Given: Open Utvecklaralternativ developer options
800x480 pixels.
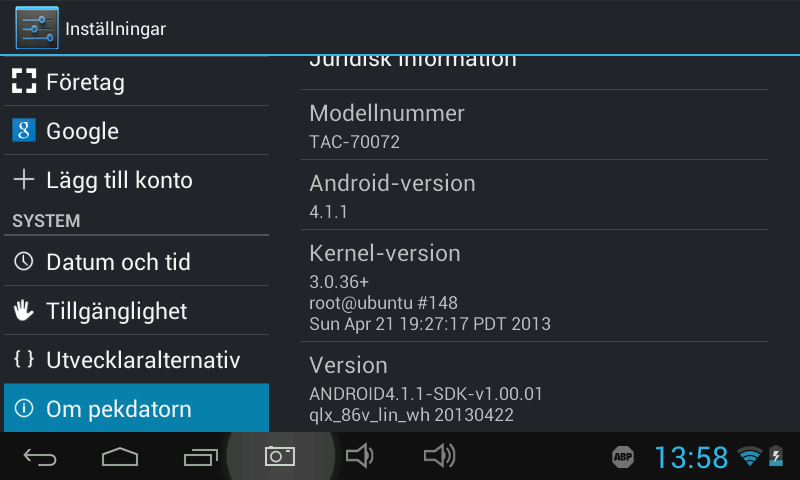Looking at the screenshot, I should tap(136, 360).
